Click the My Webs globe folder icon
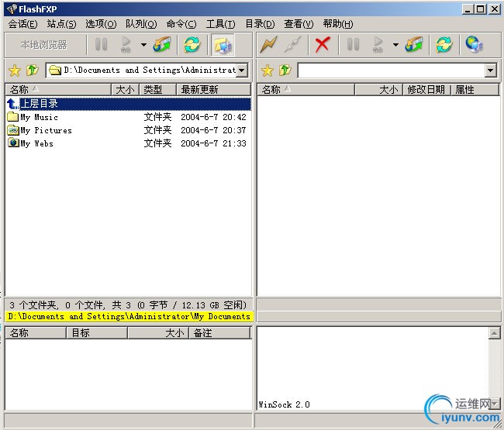The width and height of the screenshot is (504, 430). click(13, 143)
